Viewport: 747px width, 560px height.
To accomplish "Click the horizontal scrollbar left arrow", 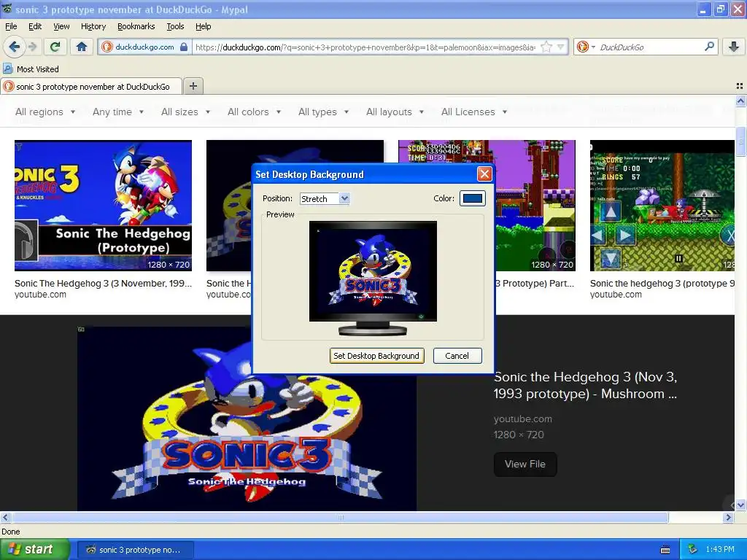I will pyautogui.click(x=5, y=517).
